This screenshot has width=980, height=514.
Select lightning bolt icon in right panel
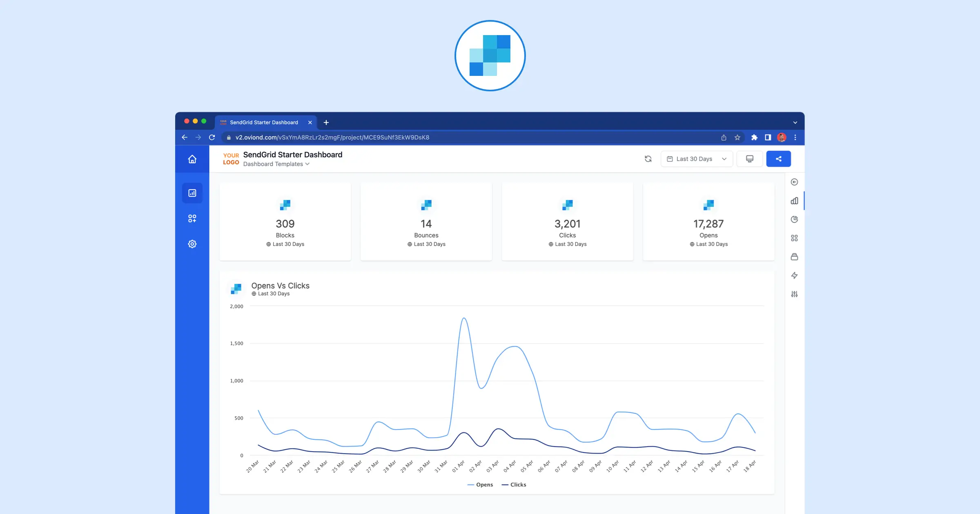coord(794,275)
